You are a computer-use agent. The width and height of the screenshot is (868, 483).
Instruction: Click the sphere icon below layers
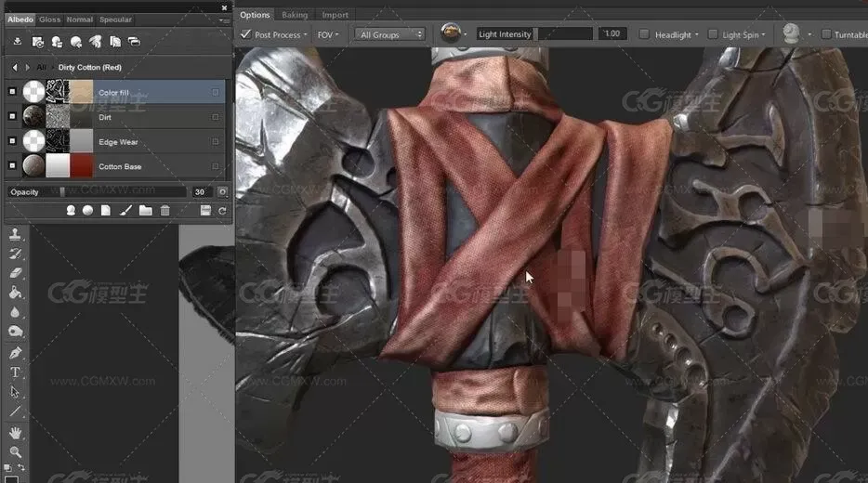tap(87, 210)
